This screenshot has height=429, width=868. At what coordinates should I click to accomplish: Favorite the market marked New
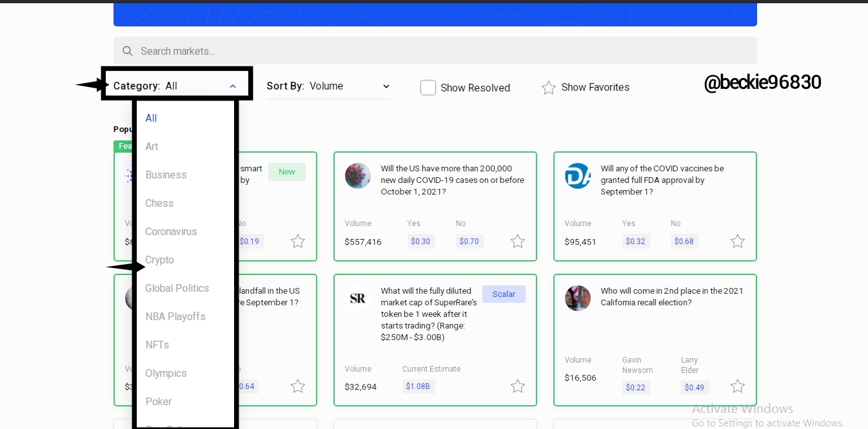(297, 242)
